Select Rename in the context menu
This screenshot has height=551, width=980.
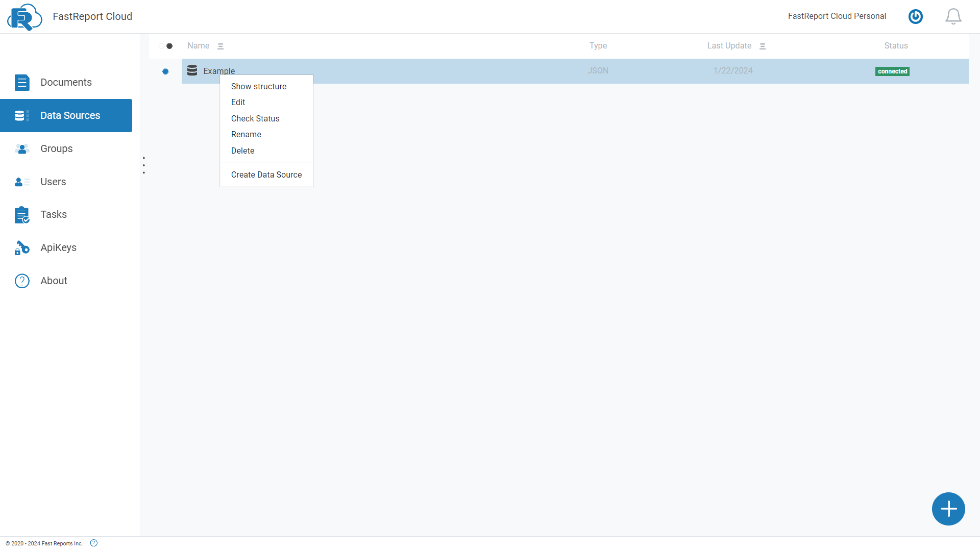(246, 134)
